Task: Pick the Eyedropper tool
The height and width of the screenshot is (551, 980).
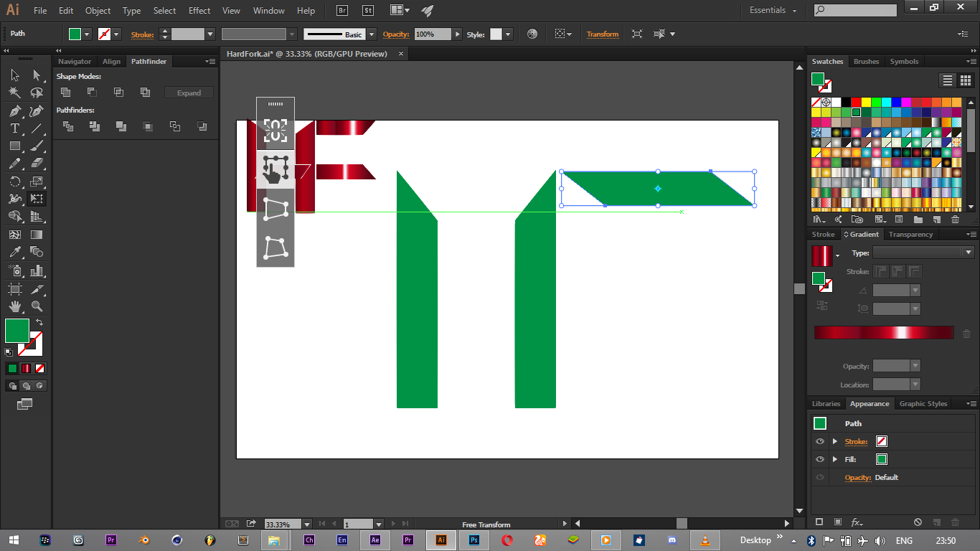Action: pyautogui.click(x=15, y=253)
